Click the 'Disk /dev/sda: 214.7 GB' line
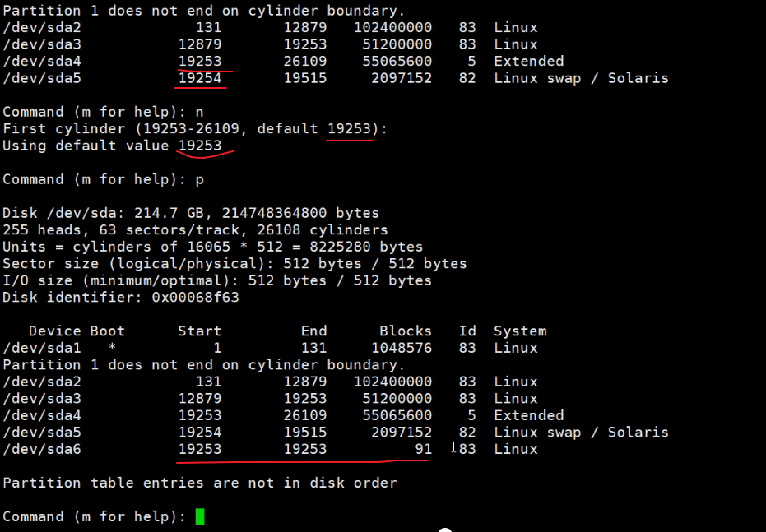 click(191, 213)
